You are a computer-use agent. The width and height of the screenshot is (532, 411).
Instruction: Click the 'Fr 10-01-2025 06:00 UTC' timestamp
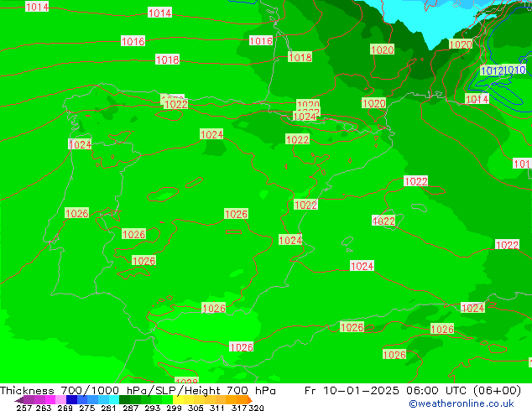click(x=387, y=391)
